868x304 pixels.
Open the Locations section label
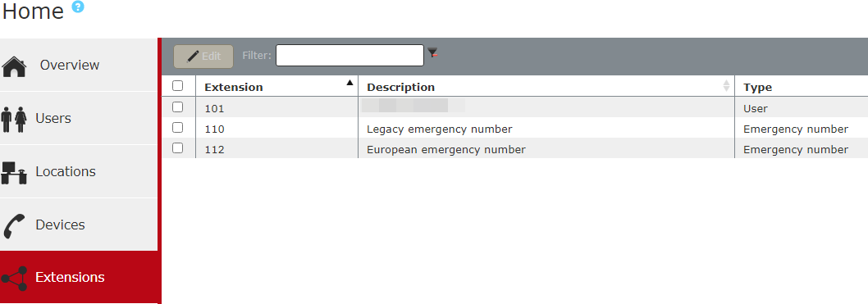pos(66,171)
